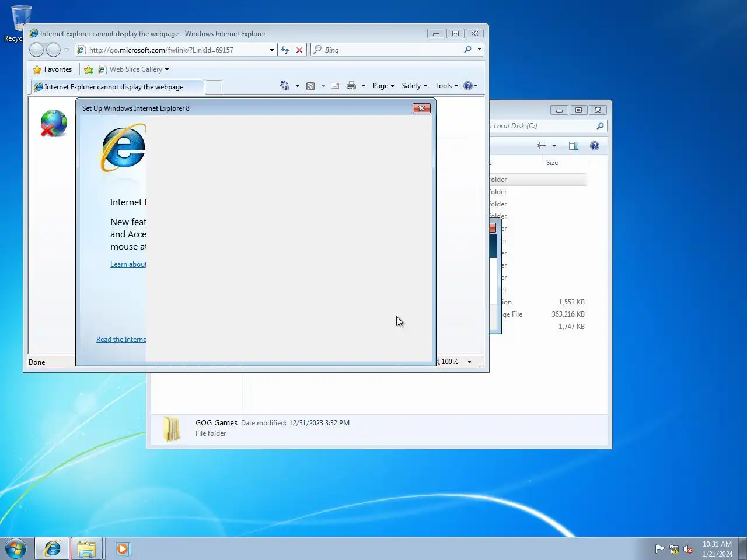Viewport: 747px width, 560px height.
Task: Click the Explorer window help icon
Action: click(x=595, y=146)
